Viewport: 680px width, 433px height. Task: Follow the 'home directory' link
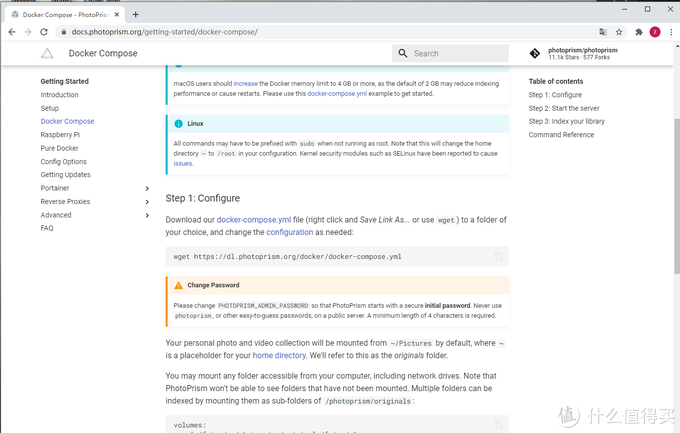(x=279, y=355)
